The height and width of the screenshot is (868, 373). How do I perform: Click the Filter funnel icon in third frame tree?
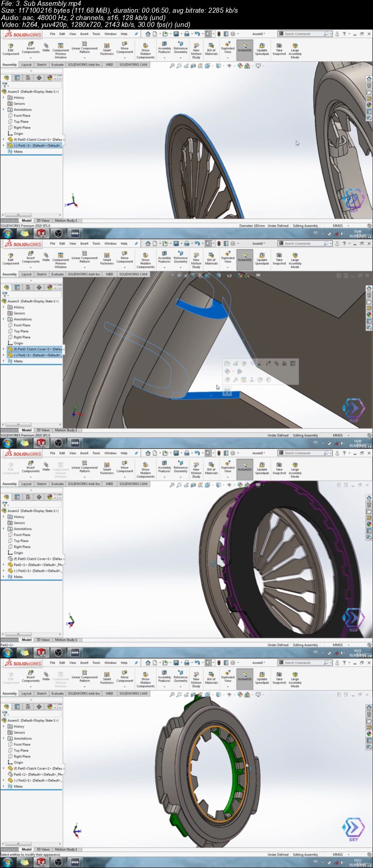5,504
